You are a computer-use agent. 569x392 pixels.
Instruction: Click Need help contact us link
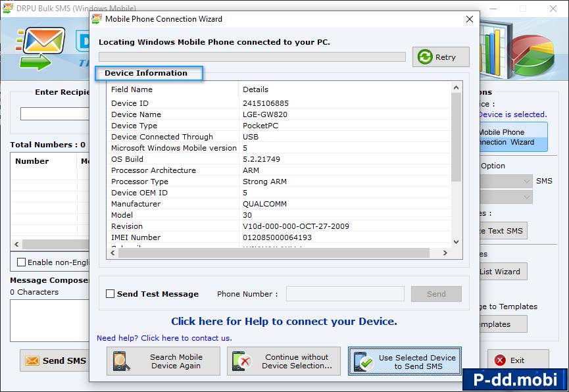point(164,338)
